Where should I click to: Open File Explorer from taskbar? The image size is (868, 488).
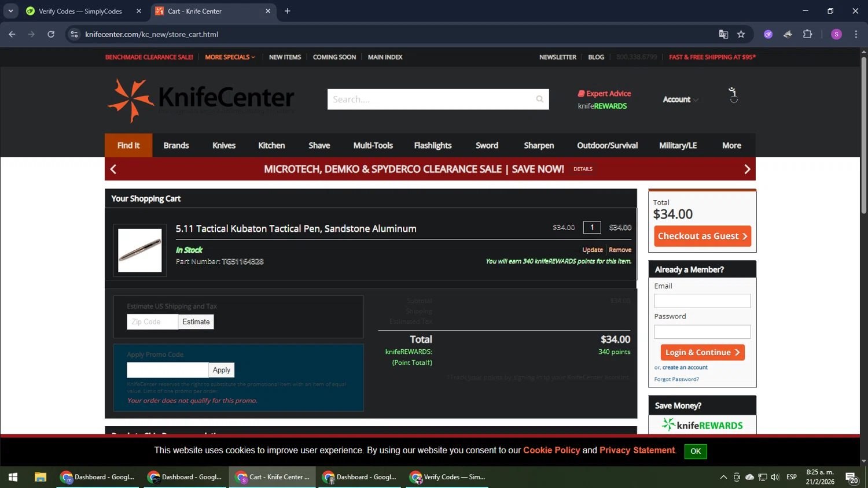click(x=40, y=477)
